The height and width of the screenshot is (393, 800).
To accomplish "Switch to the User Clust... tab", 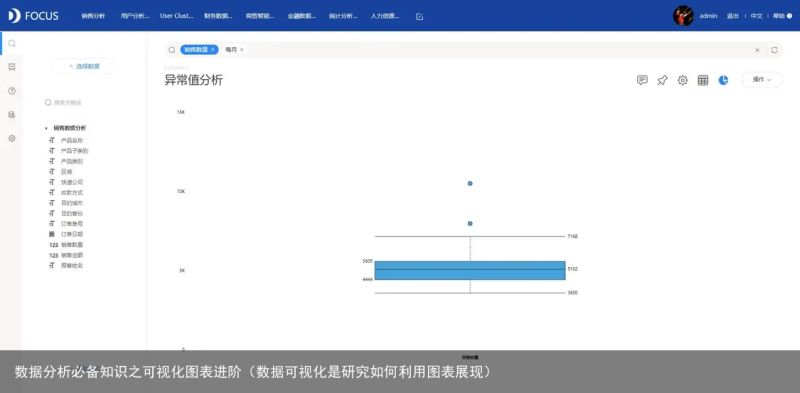I will click(177, 16).
